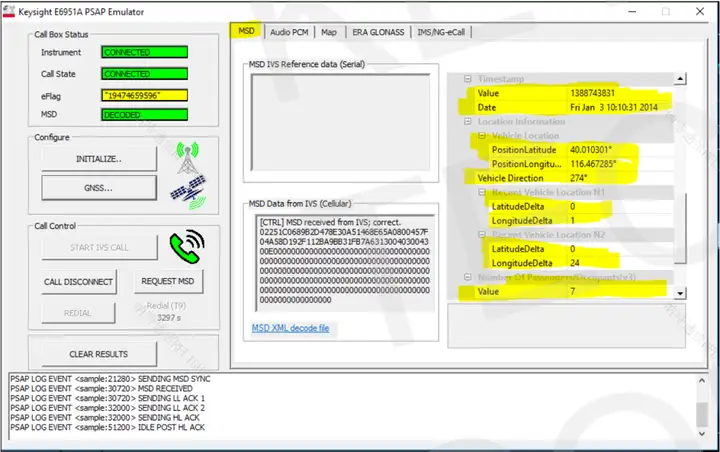The width and height of the screenshot is (720, 452).
Task: Select the LongitudeDelta 1 row
Action: 581,221
